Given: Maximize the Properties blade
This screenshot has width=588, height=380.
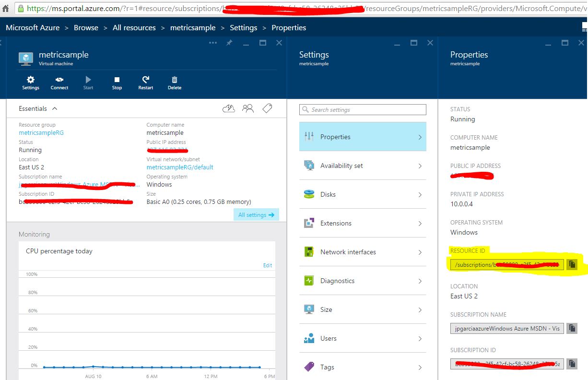Looking at the screenshot, I should coord(565,43).
